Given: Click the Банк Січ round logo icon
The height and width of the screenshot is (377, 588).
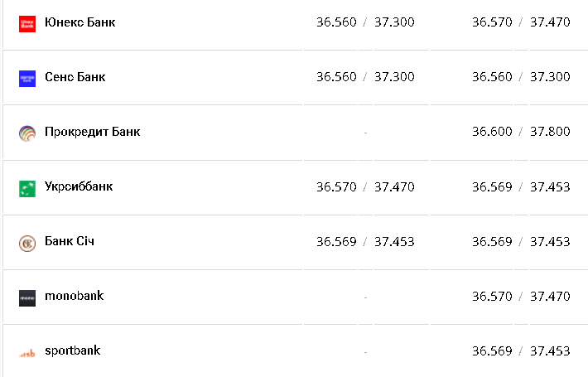Looking at the screenshot, I should point(27,243).
